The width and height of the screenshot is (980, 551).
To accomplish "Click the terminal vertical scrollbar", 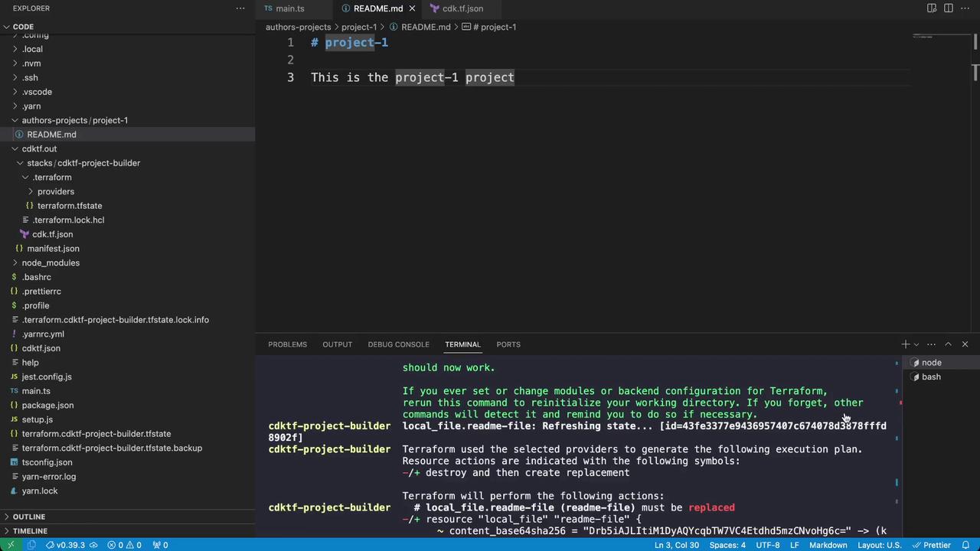I will pos(897,448).
